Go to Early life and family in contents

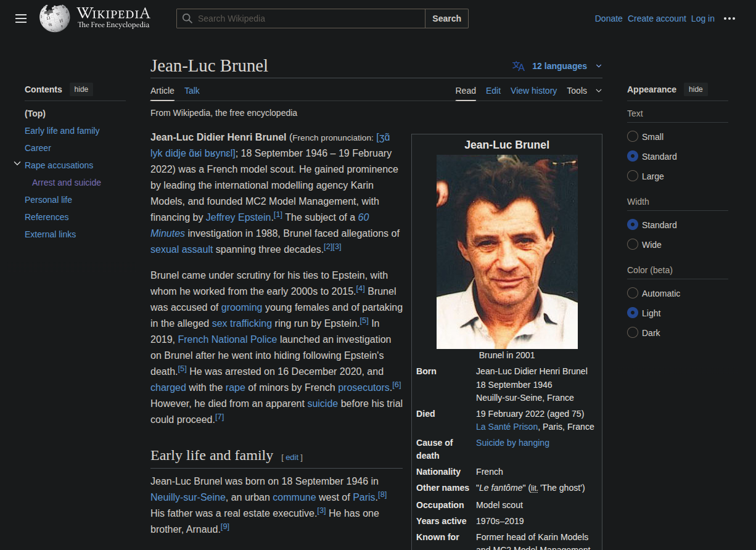(x=62, y=131)
